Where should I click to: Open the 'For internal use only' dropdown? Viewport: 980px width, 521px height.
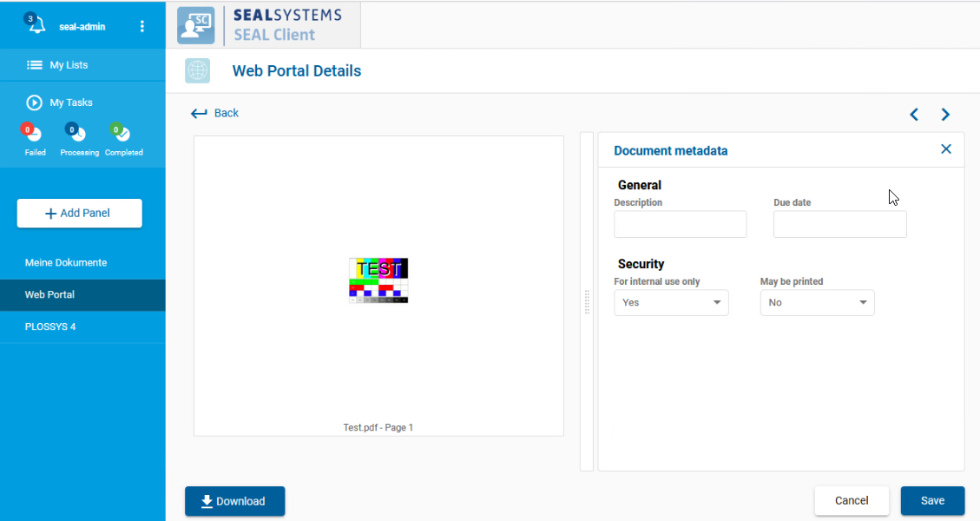[671, 302]
